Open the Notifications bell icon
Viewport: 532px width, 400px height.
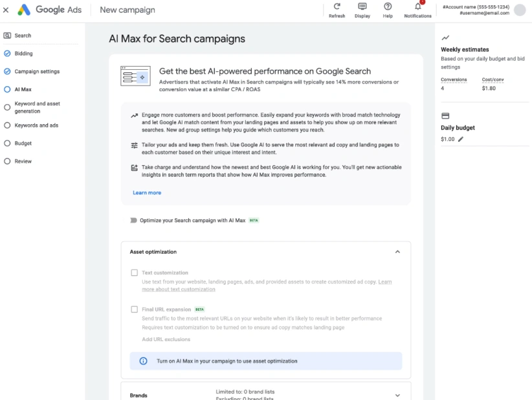coord(417,6)
